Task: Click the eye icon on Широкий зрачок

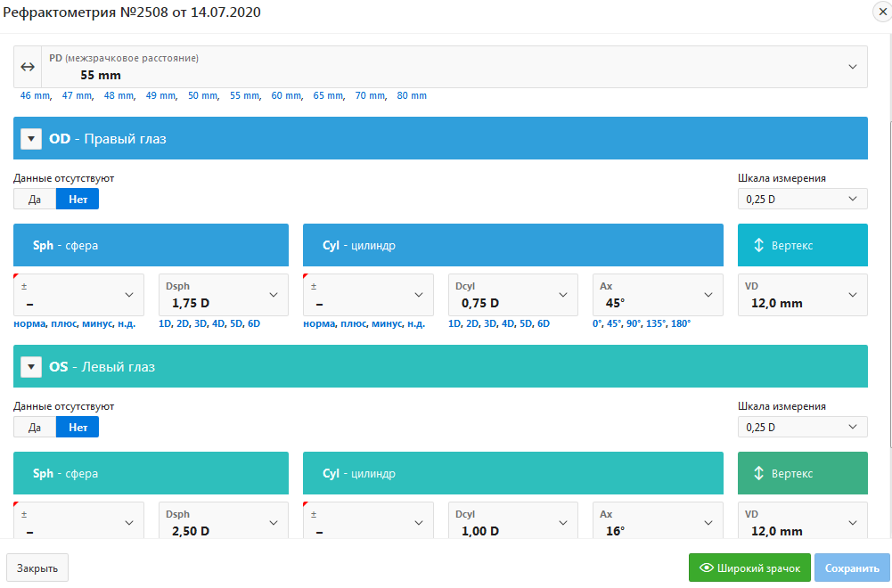Action: pos(707,568)
